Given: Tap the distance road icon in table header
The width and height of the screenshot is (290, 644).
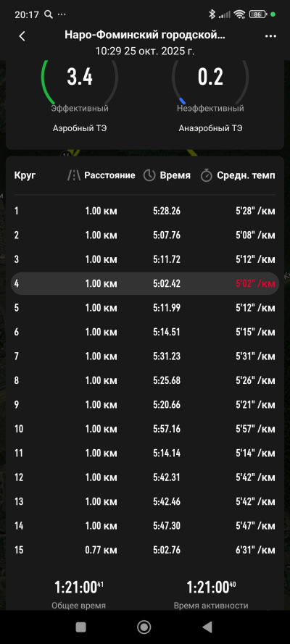Looking at the screenshot, I should (73, 176).
